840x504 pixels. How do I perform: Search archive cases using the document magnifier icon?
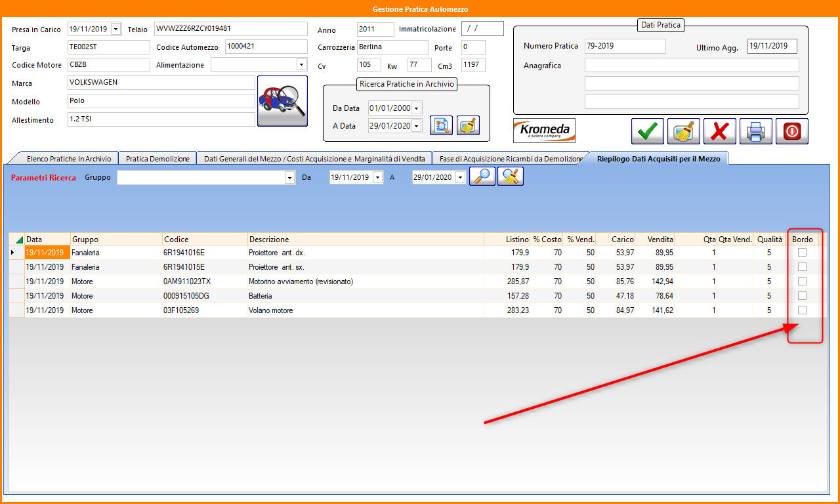(x=441, y=125)
